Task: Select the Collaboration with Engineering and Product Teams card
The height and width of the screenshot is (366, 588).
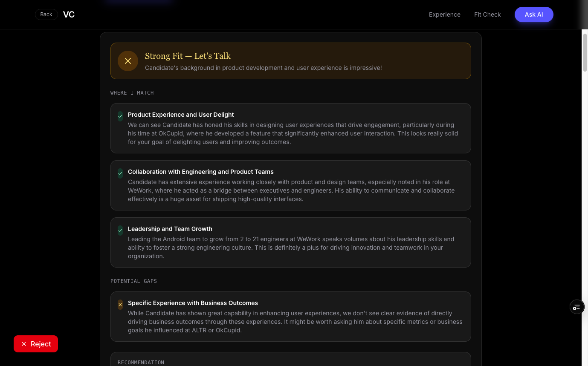Action: [x=291, y=185]
